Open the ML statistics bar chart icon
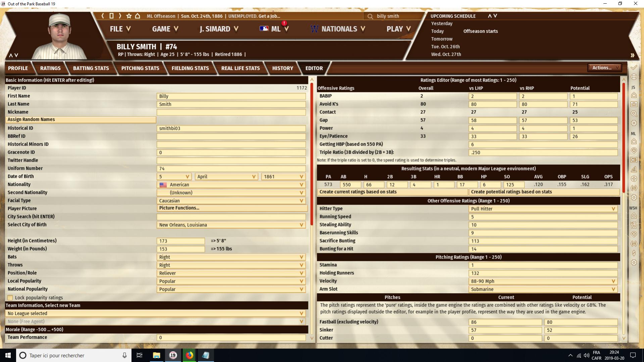The image size is (644, 362). pyautogui.click(x=634, y=169)
